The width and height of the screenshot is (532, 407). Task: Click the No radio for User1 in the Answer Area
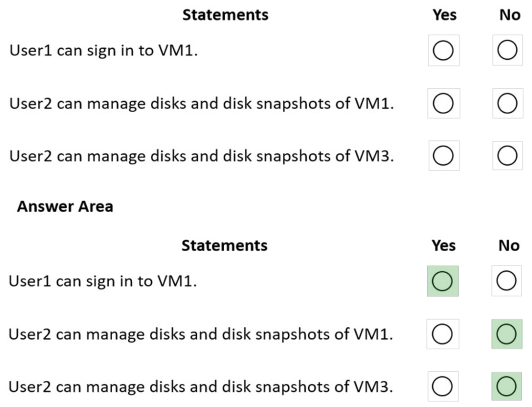pos(506,281)
